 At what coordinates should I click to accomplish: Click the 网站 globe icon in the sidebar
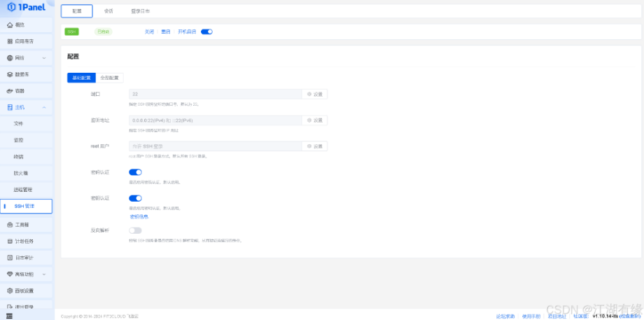click(10, 58)
